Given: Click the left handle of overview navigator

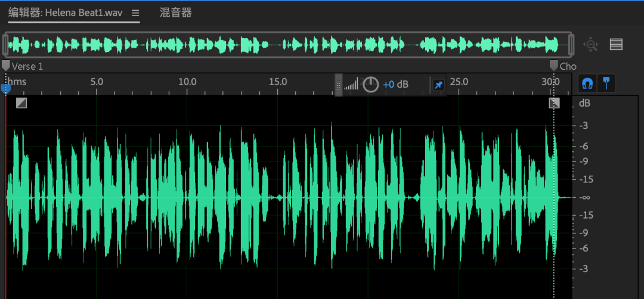Looking at the screenshot, I should click(5, 44).
